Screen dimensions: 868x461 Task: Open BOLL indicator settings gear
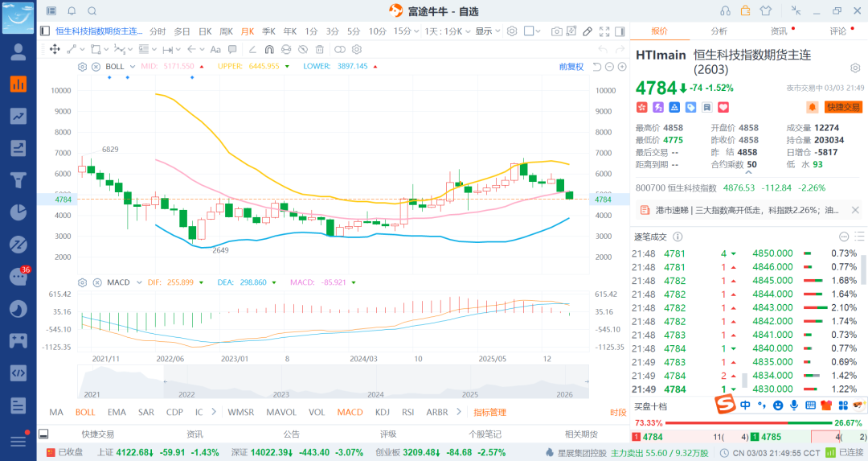(x=82, y=67)
